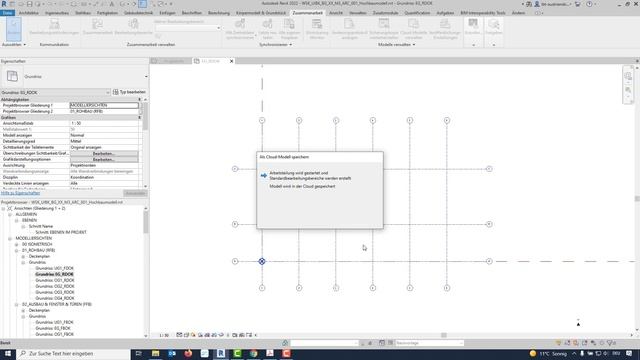
Task: Click the Bearbeitungsbereiche ribbon icon
Action: tap(133, 27)
